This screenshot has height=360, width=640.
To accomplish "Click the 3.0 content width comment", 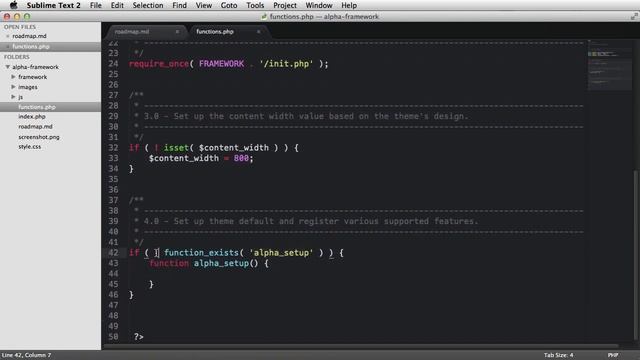I will pyautogui.click(x=306, y=116).
